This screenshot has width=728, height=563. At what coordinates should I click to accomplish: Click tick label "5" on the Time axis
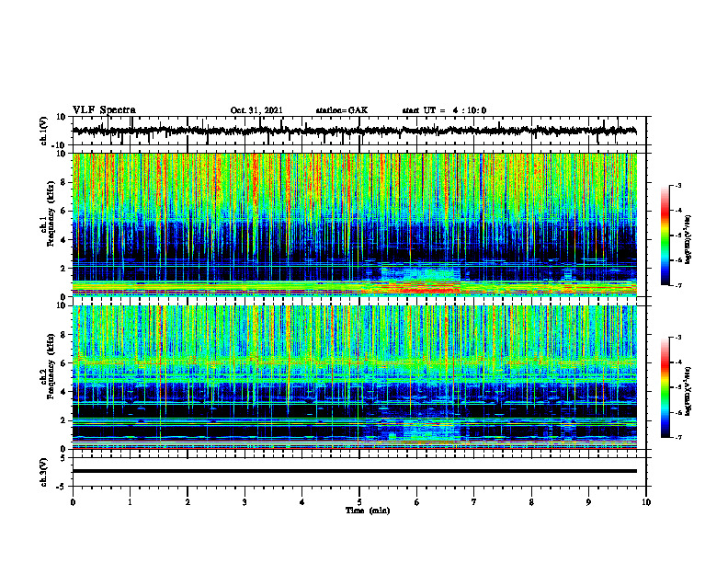tap(359, 502)
